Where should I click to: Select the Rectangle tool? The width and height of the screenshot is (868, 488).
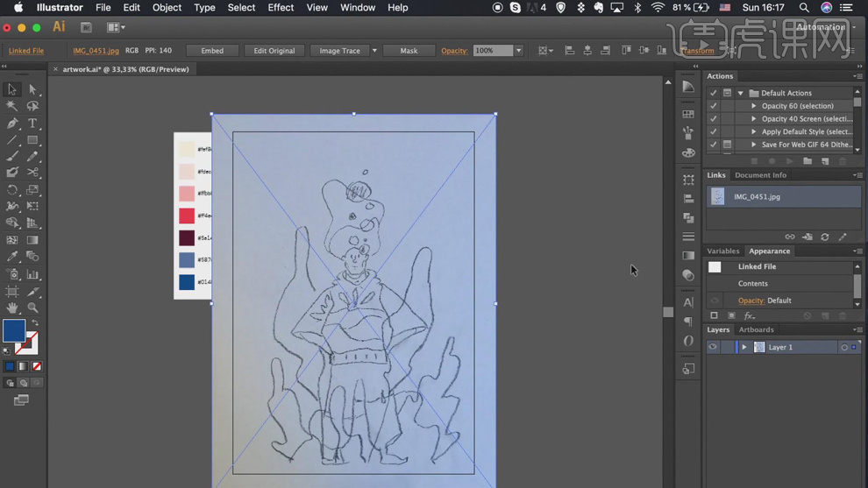click(32, 140)
